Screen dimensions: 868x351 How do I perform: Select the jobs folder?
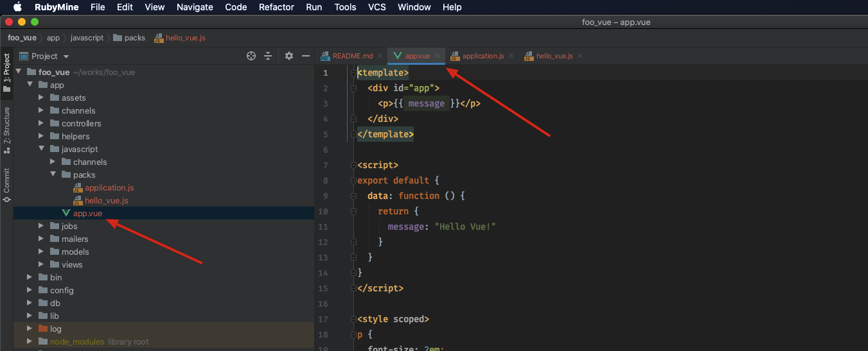tap(69, 226)
